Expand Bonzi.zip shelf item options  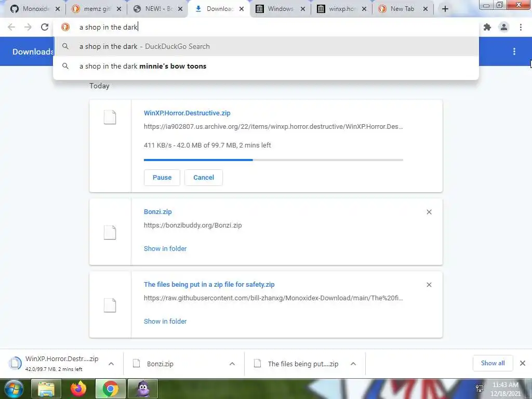pos(232,364)
